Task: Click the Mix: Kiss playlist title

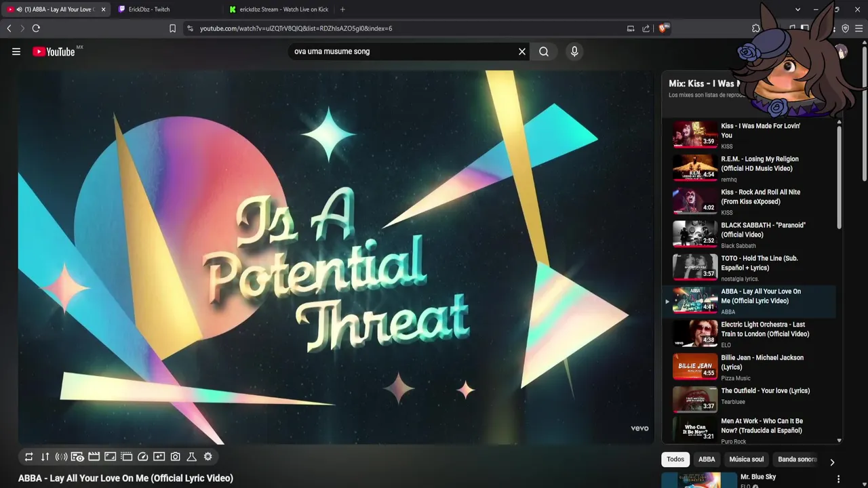Action: [x=703, y=83]
